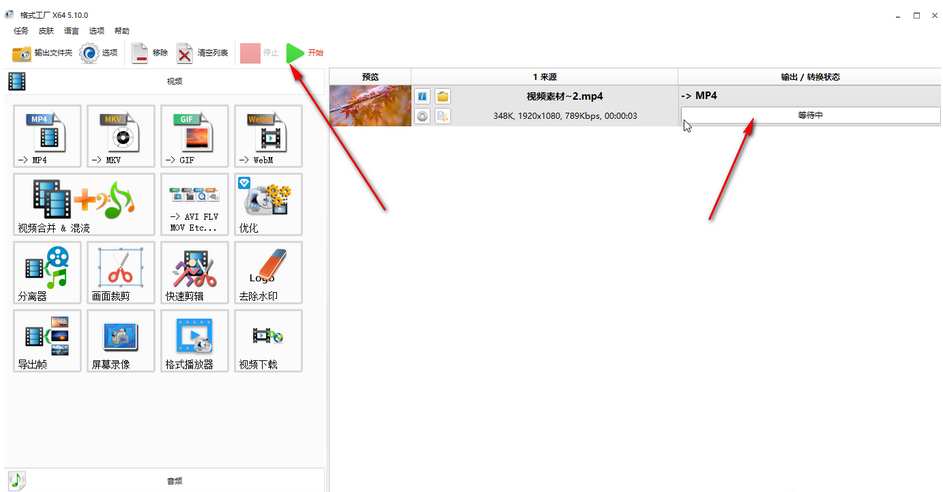Select the video preview thumbnail
Image resolution: width=943 pixels, height=492 pixels.
click(x=370, y=105)
